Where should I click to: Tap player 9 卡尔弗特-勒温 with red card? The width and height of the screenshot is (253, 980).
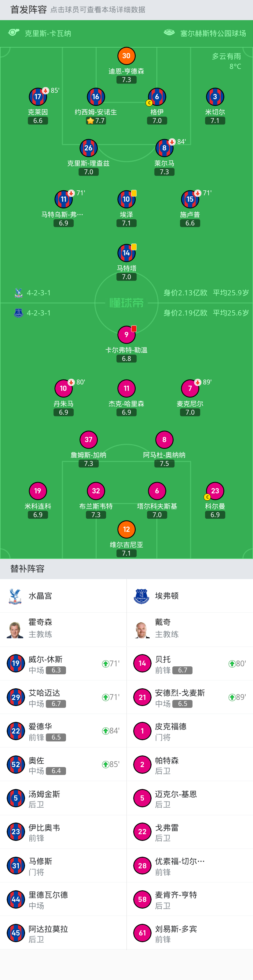[x=126, y=335]
